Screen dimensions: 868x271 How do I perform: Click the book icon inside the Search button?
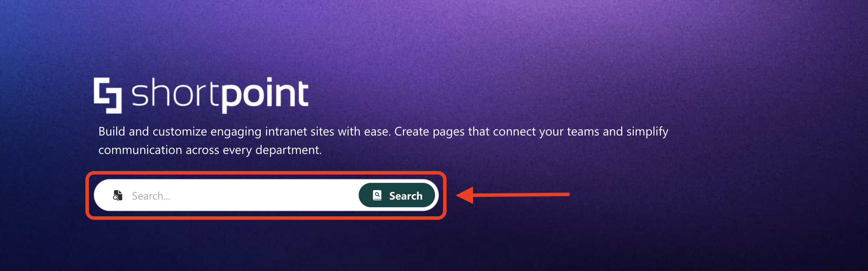click(x=377, y=195)
